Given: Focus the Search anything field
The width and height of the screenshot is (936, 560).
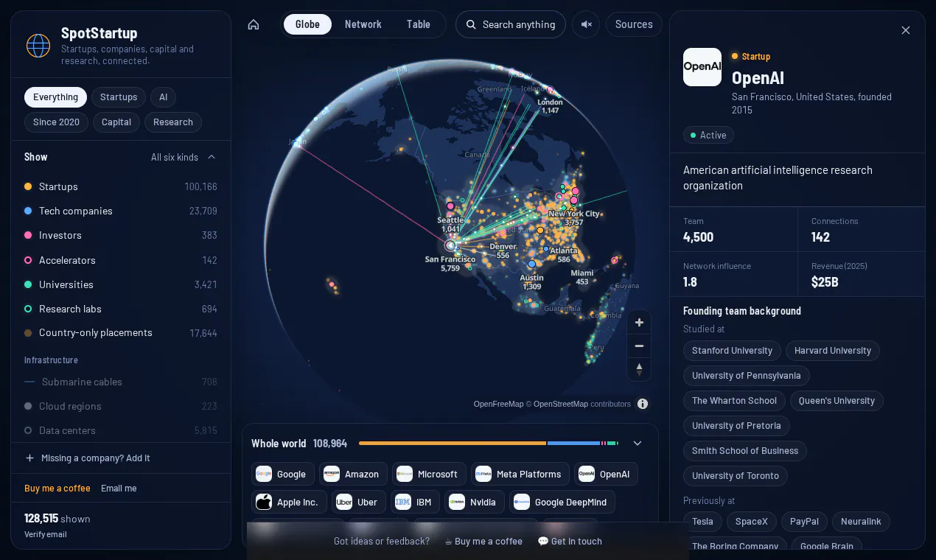Looking at the screenshot, I should [x=511, y=24].
